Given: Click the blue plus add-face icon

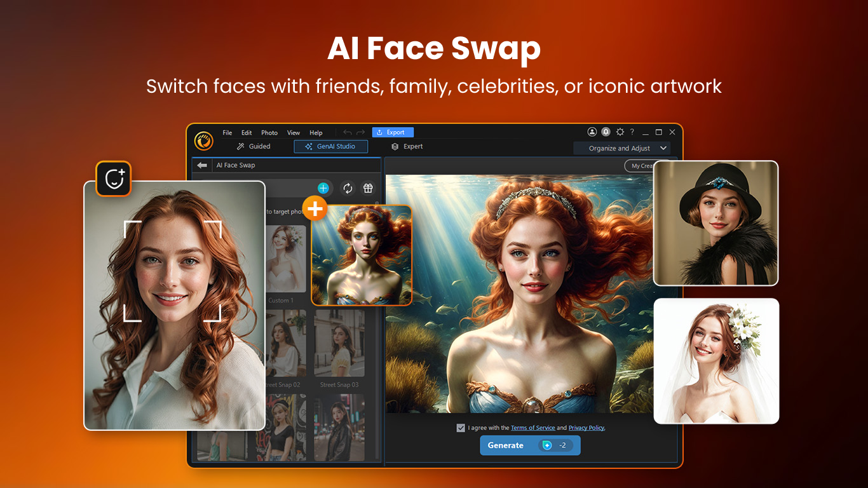Looking at the screenshot, I should pos(323,188).
